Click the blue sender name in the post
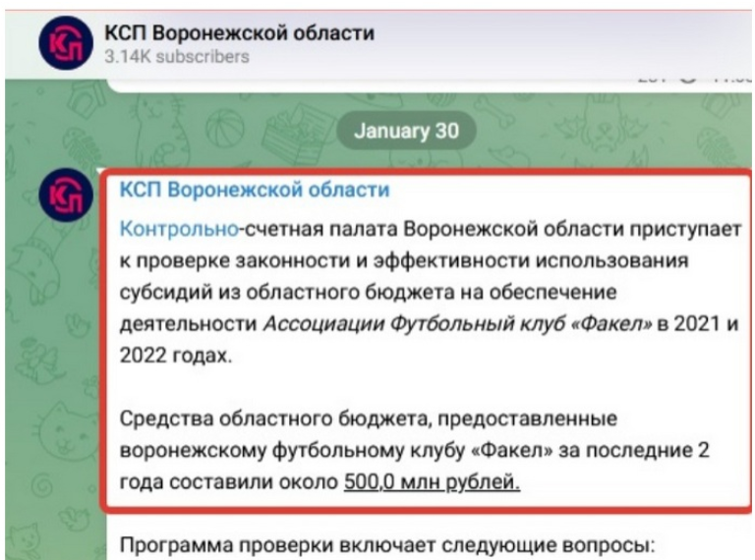 (x=254, y=190)
